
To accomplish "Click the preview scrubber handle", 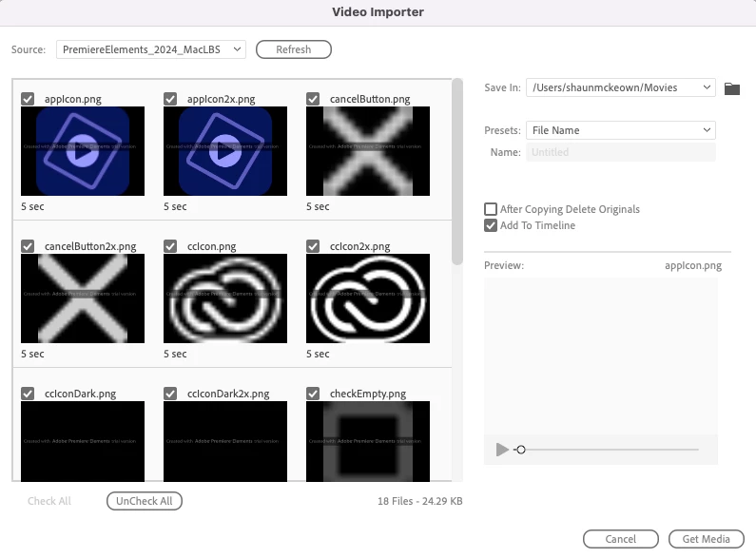I will [x=521, y=450].
